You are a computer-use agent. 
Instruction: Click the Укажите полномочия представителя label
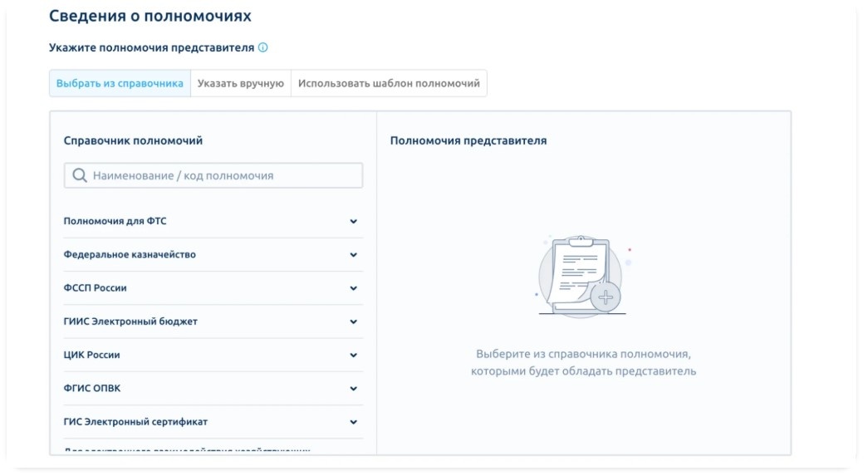point(152,47)
